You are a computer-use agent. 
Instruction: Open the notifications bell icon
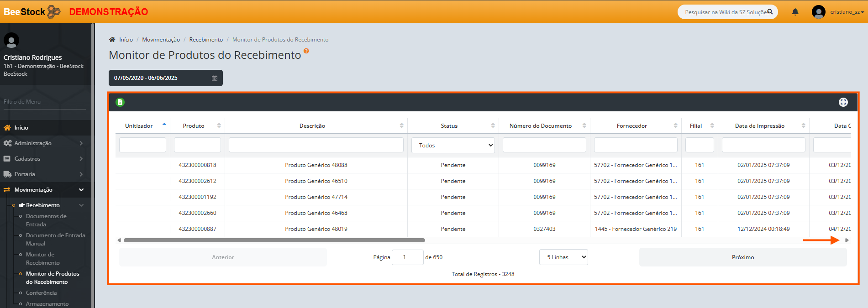click(x=795, y=12)
